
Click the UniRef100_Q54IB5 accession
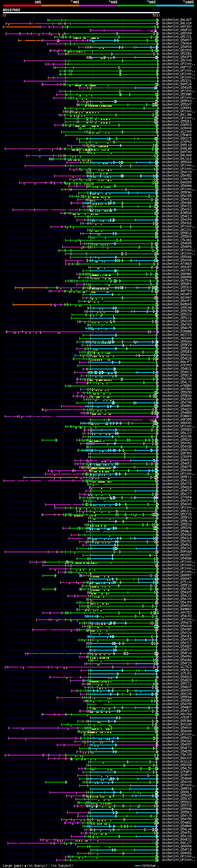click(x=177, y=196)
